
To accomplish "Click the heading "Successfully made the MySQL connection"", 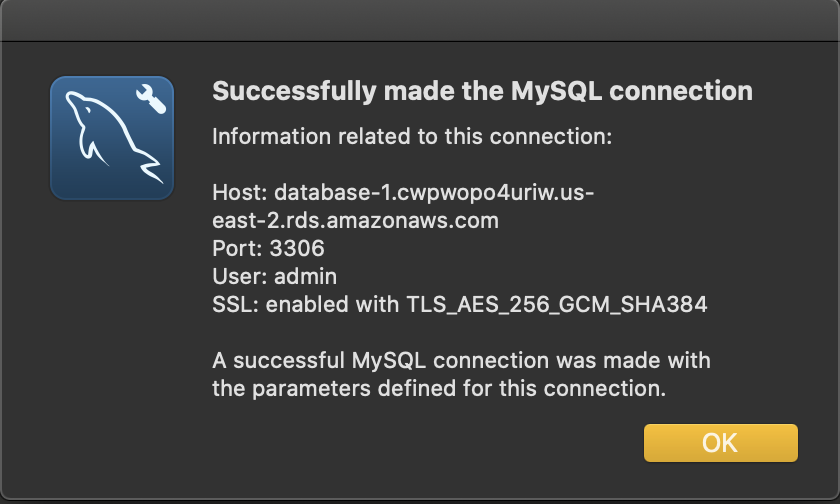I will click(x=482, y=91).
